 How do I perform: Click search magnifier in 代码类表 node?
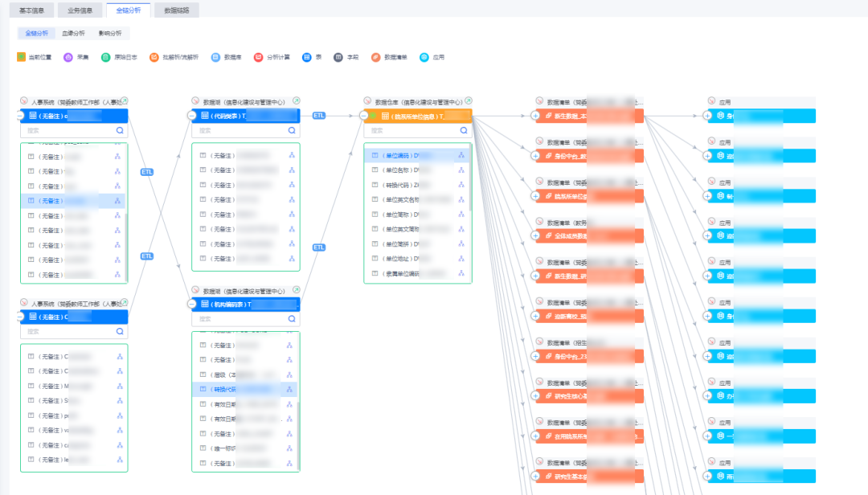(x=292, y=129)
